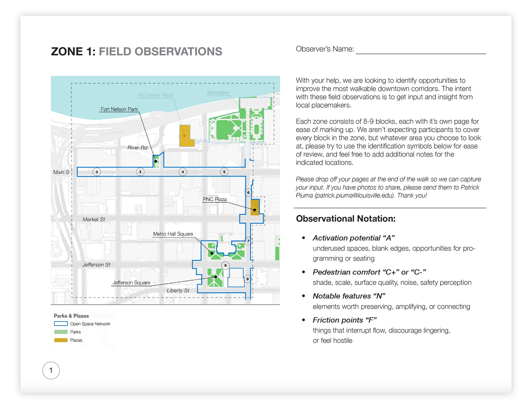Click the gold Plazas legend swatch

click(61, 340)
